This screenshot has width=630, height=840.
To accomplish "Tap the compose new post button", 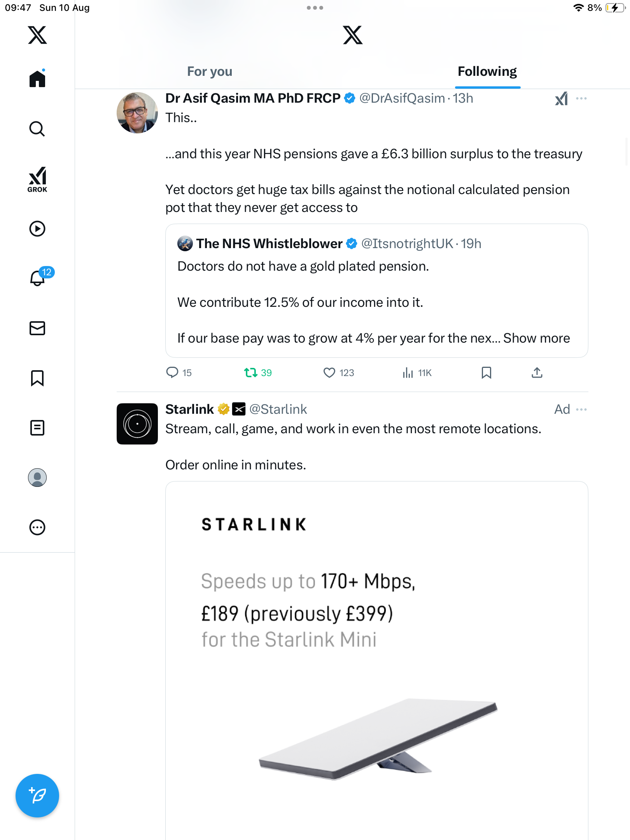I will point(37,796).
